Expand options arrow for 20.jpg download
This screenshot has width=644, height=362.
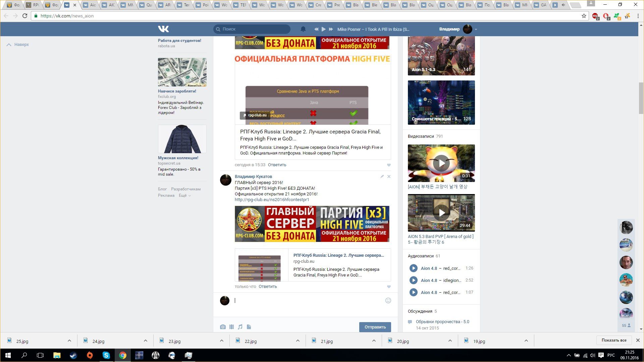(x=450, y=341)
